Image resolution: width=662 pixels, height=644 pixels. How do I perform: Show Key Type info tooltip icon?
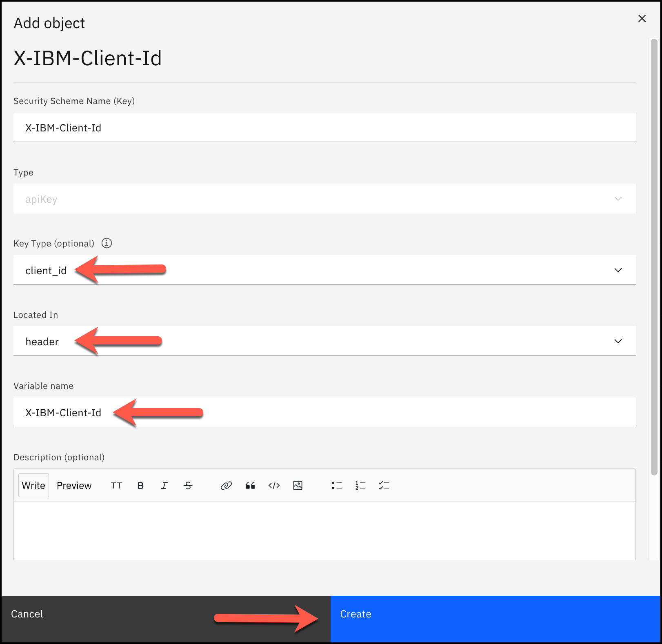tap(107, 243)
